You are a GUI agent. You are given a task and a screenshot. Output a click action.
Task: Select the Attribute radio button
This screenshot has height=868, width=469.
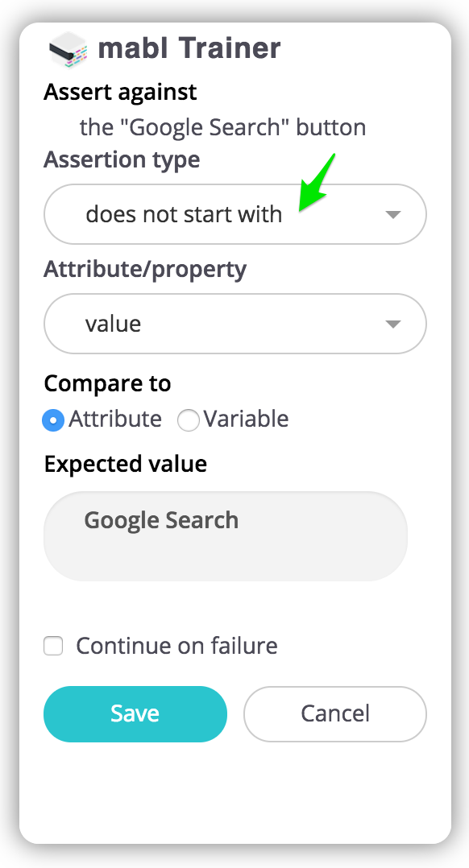tap(53, 420)
